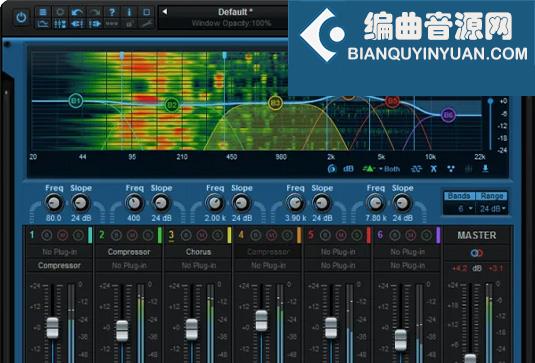Click band 6 volume fader handle
The width and height of the screenshot is (535, 363).
click(401, 339)
